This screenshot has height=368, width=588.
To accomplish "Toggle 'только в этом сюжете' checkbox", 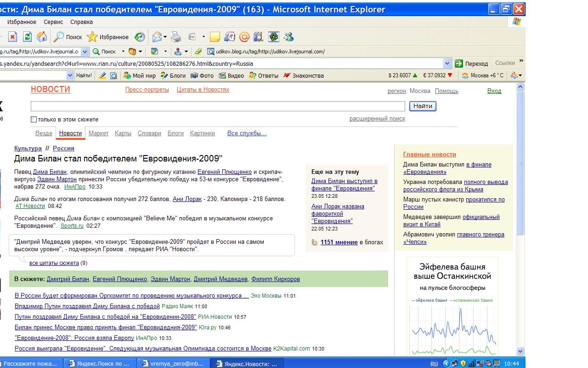I will (x=34, y=120).
